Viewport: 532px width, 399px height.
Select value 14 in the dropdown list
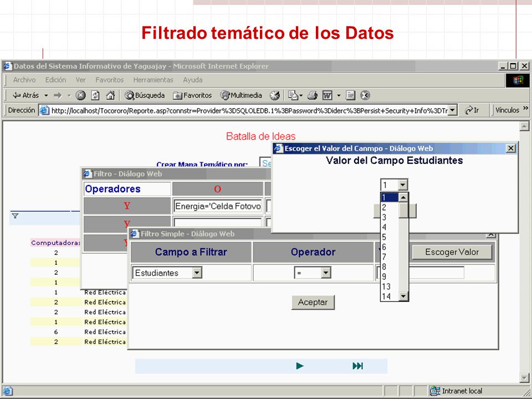[x=389, y=296]
